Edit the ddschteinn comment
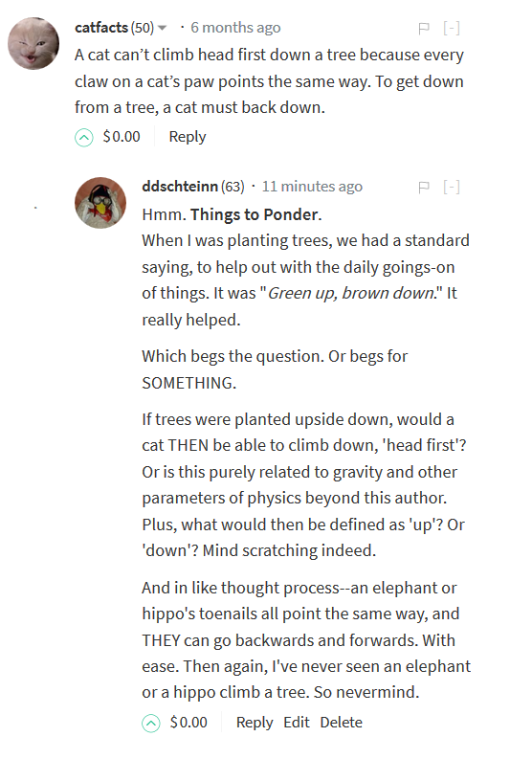This screenshot has height=759, width=532. point(297,723)
